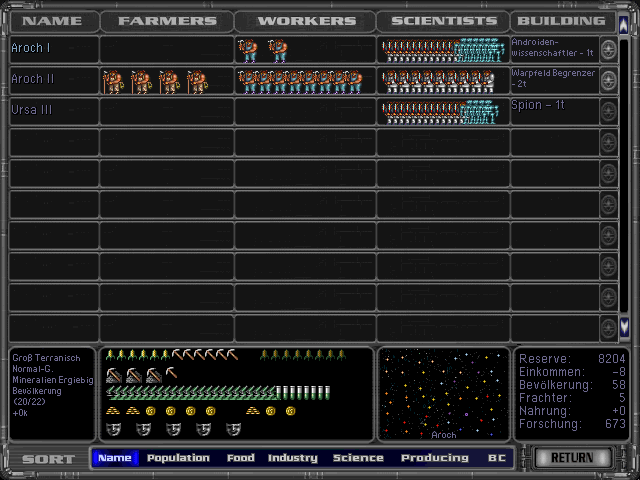Image resolution: width=640 pixels, height=480 pixels.
Task: Click the Aroch star map thumbnail
Action: click(x=443, y=394)
